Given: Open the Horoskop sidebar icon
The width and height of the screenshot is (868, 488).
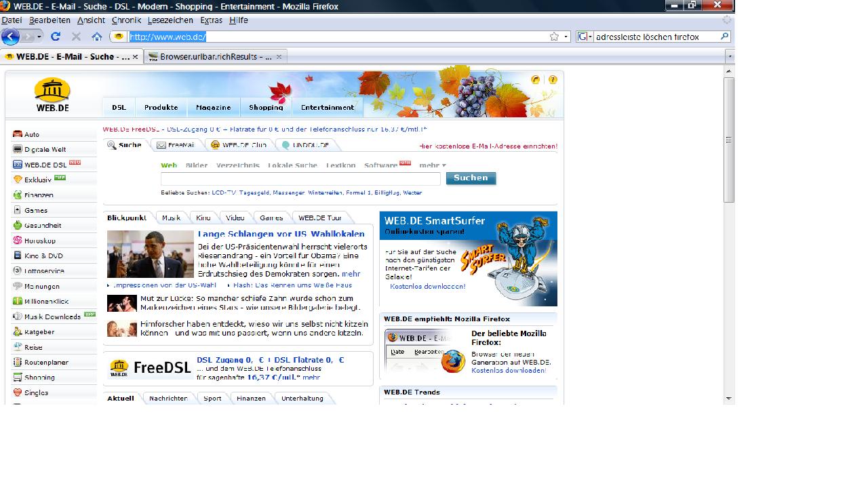Looking at the screenshot, I should [x=18, y=241].
